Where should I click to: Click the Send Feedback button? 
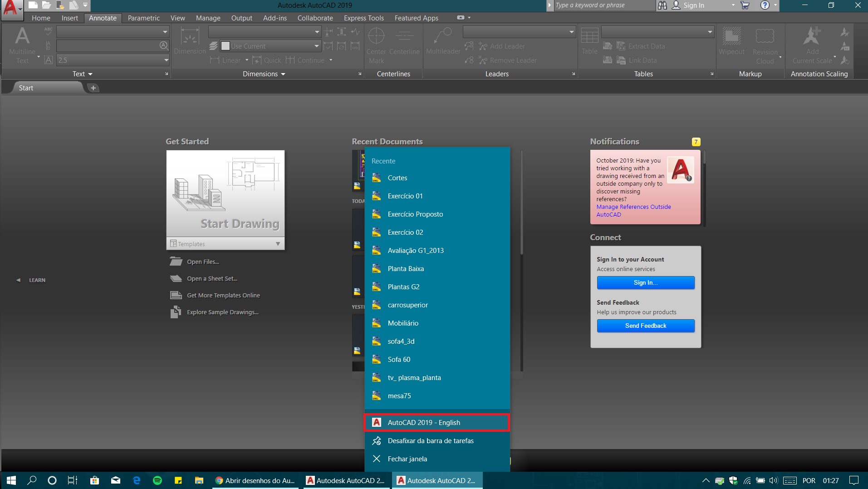pyautogui.click(x=646, y=326)
